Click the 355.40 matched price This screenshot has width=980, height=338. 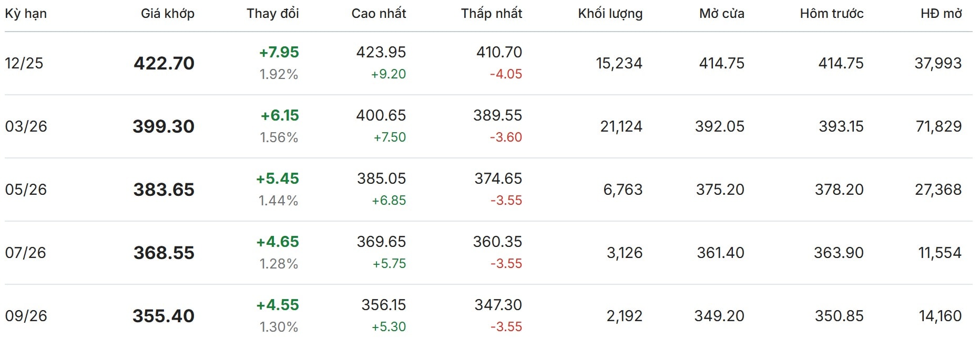(164, 316)
